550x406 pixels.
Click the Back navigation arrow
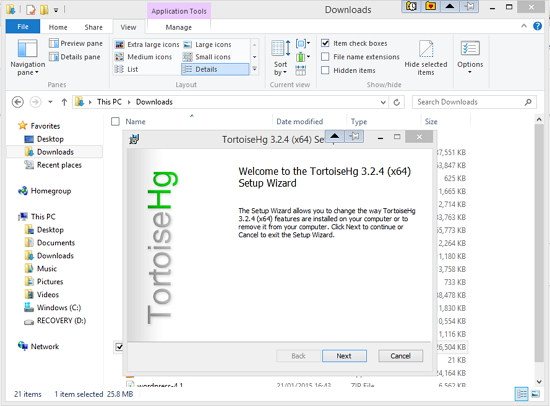pyautogui.click(x=18, y=102)
